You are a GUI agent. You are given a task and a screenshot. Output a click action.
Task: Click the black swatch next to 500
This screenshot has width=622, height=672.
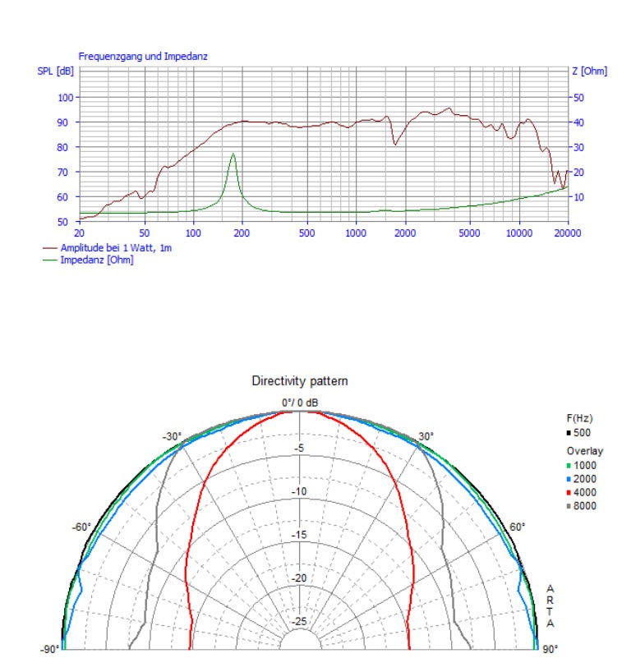(569, 433)
